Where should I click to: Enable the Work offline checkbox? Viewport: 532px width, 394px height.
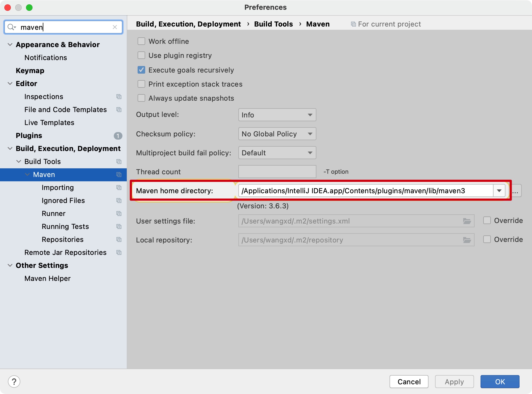(141, 41)
